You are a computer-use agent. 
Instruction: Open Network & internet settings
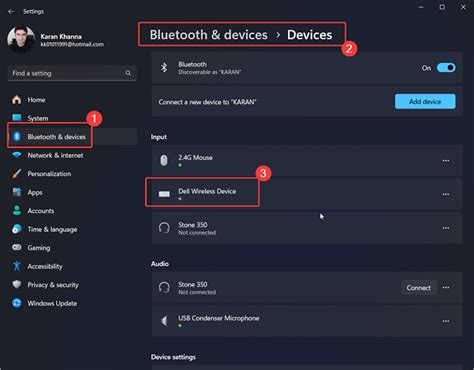[x=72, y=155]
